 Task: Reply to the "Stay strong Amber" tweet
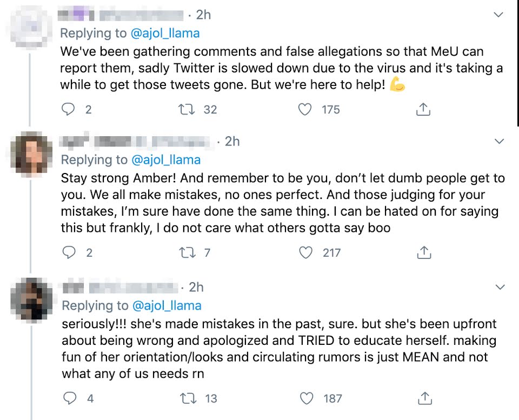click(68, 252)
